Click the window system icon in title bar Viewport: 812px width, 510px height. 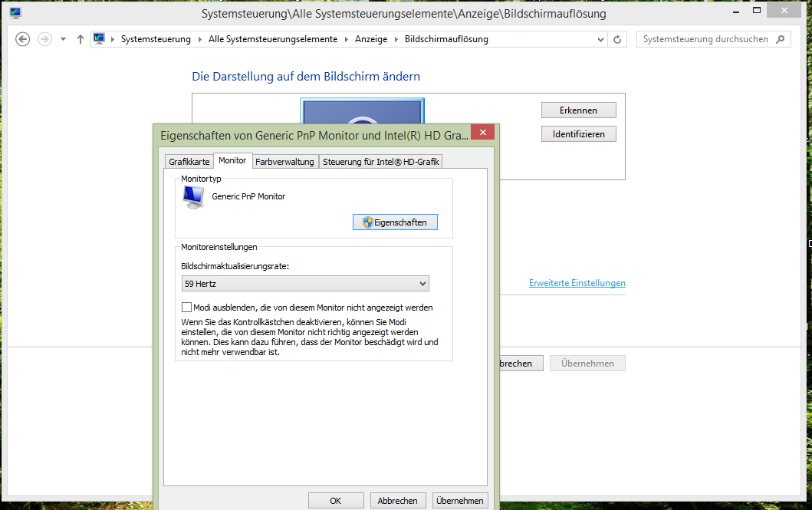pyautogui.click(x=15, y=14)
